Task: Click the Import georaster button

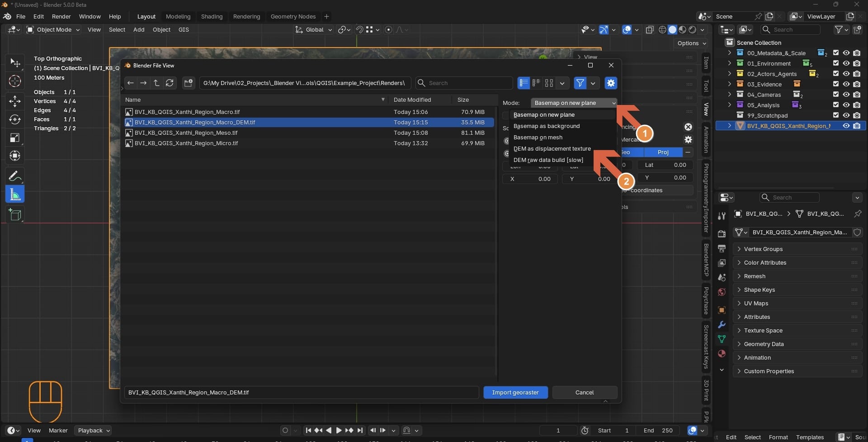Action: (515, 392)
